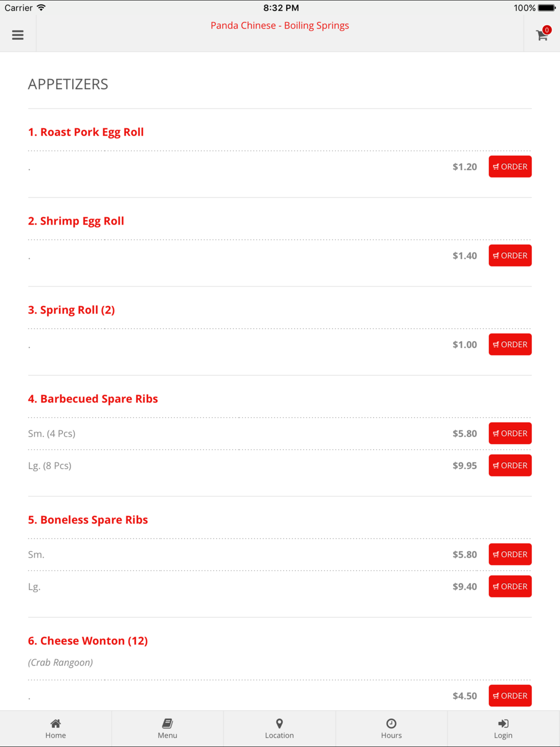Order small Boneless Spare Ribs
560x747 pixels.
[510, 554]
